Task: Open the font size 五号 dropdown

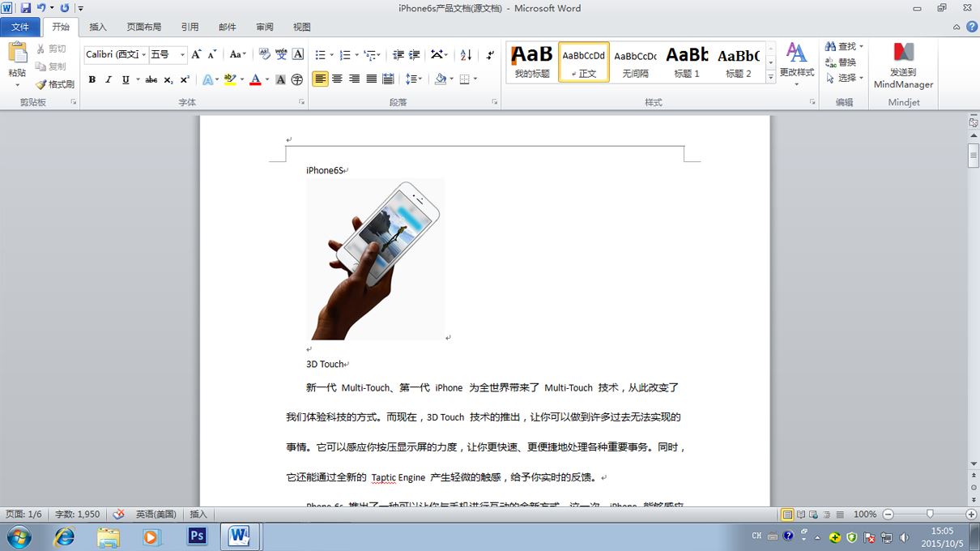Action: pyautogui.click(x=182, y=54)
